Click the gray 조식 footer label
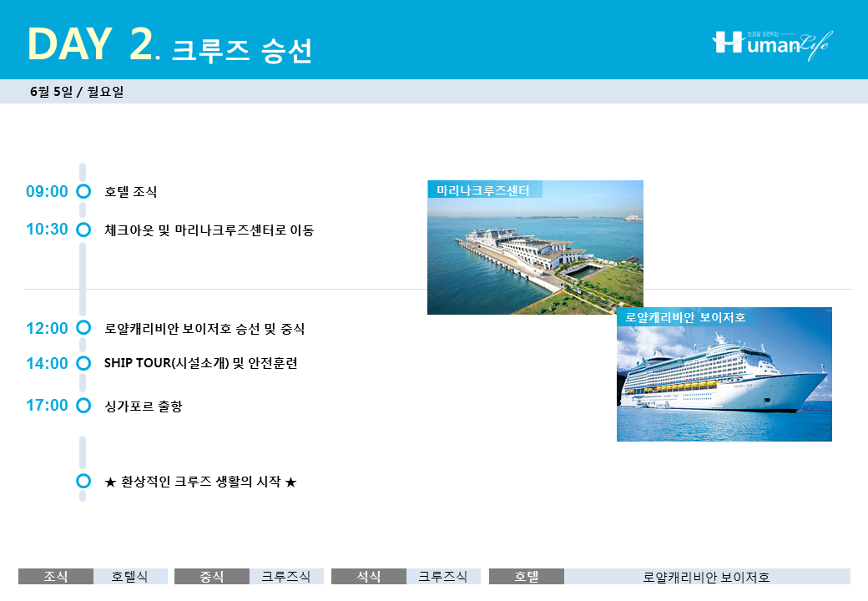This screenshot has width=868, height=601. point(56,576)
